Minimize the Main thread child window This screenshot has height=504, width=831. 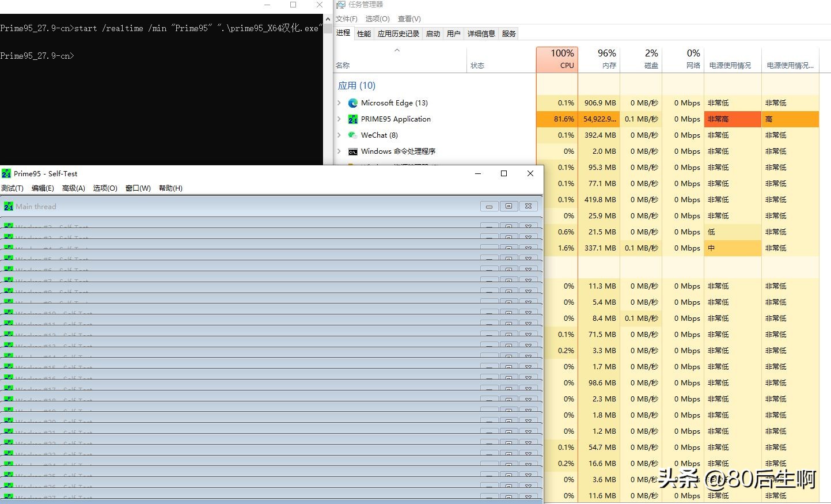click(x=489, y=206)
